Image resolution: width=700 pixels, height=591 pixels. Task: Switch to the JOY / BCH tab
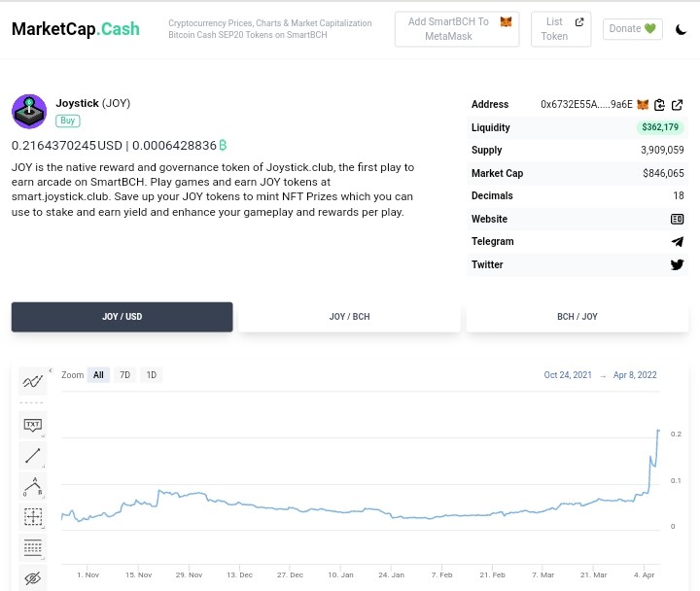[x=350, y=317]
